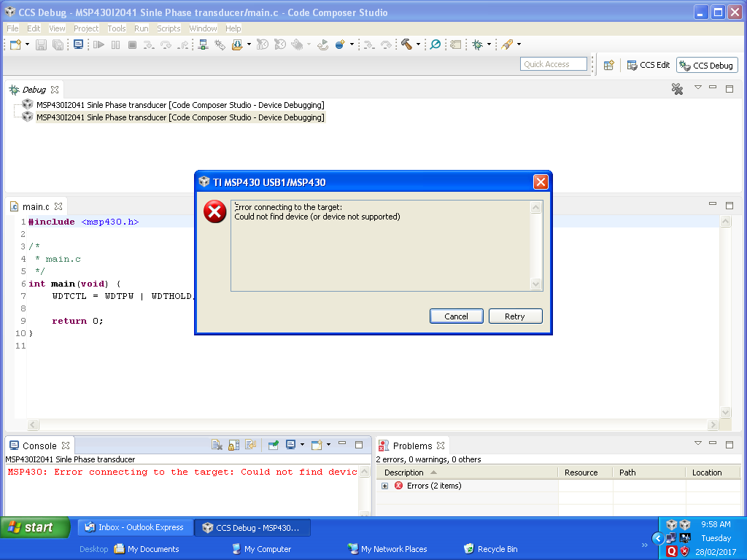Sort Problems by the Description column header
The height and width of the screenshot is (560, 747).
click(466, 472)
